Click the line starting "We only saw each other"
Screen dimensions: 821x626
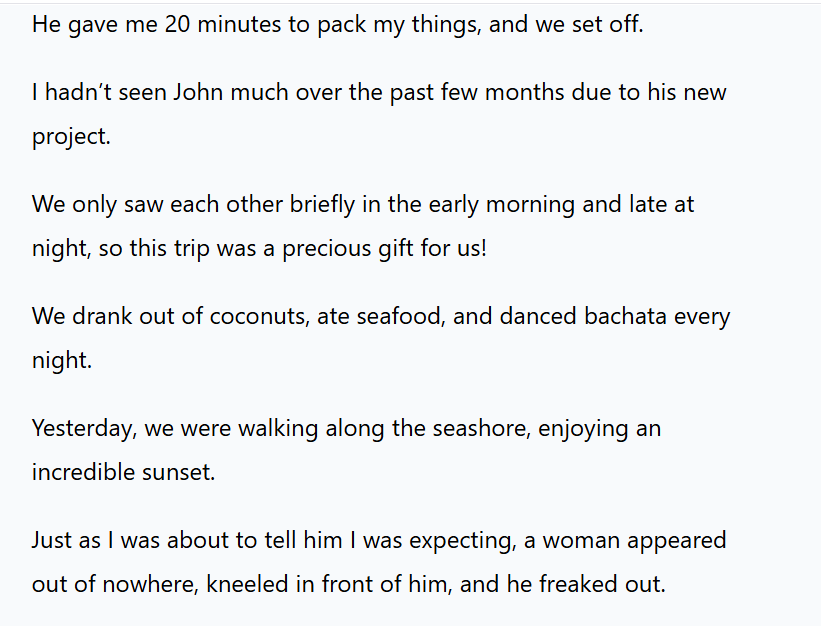click(x=363, y=205)
